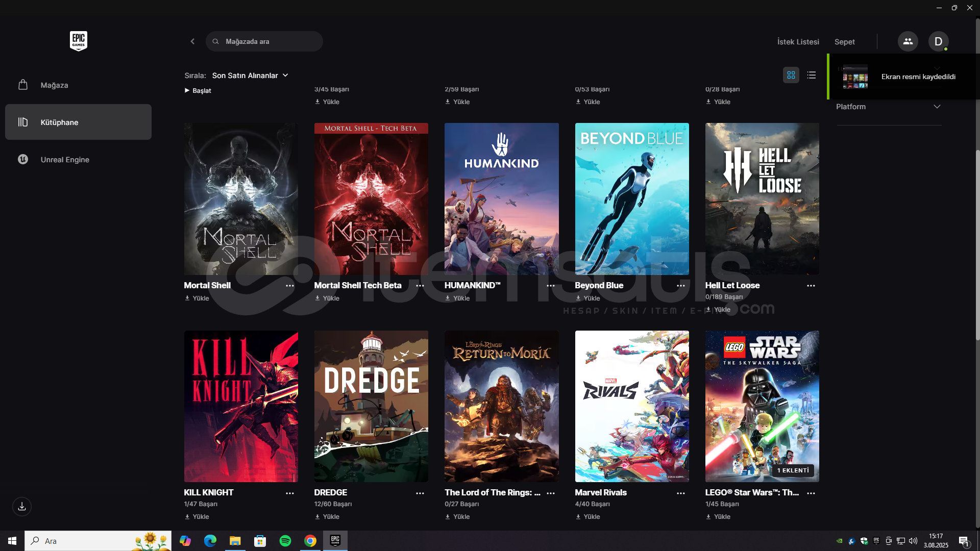Expand the Son Satın Alınanlar sort dropdown
The height and width of the screenshot is (551, 980).
tap(250, 76)
